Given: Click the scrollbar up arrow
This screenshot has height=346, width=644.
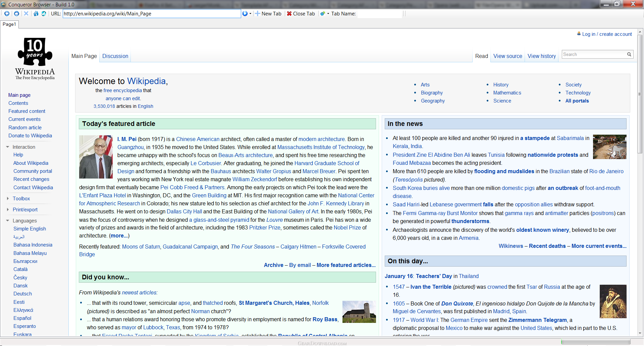Looking at the screenshot, I should click(x=640, y=32).
